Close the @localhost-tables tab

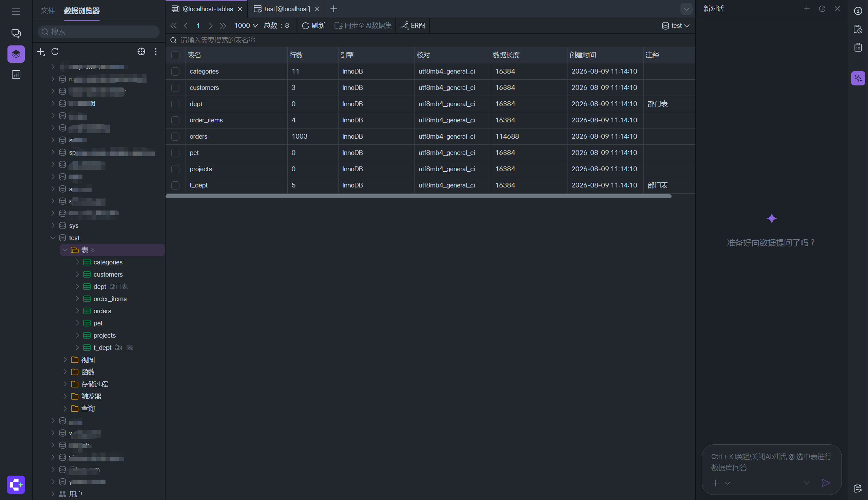click(x=240, y=9)
